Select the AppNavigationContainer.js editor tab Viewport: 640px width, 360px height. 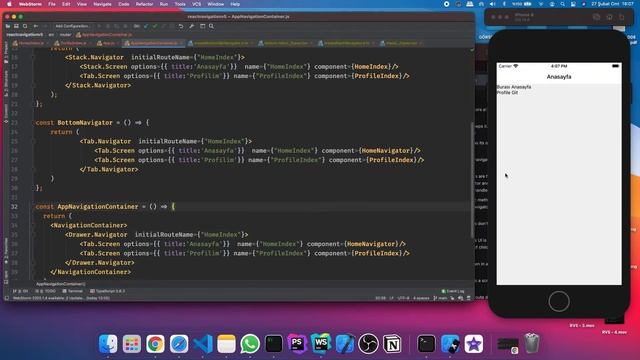coord(154,43)
